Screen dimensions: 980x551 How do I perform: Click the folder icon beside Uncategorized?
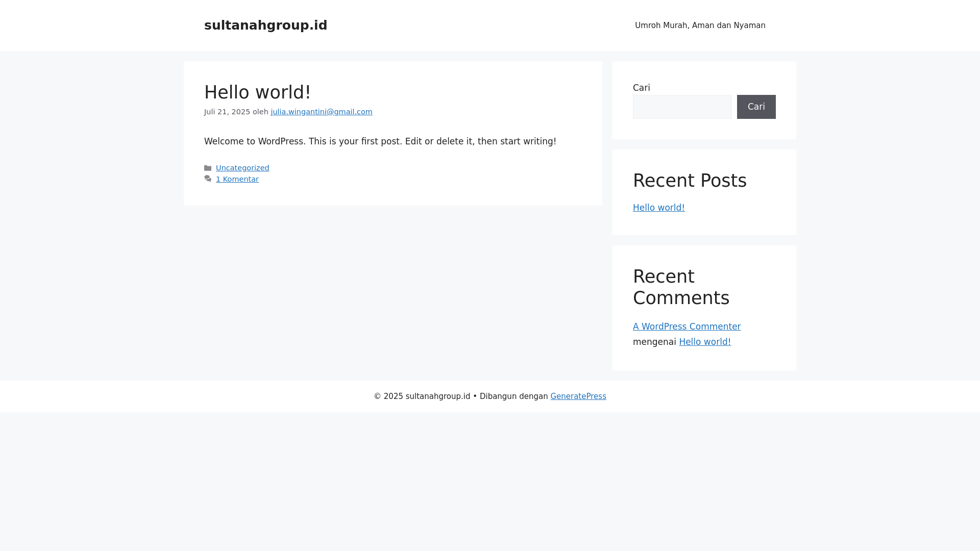[208, 168]
